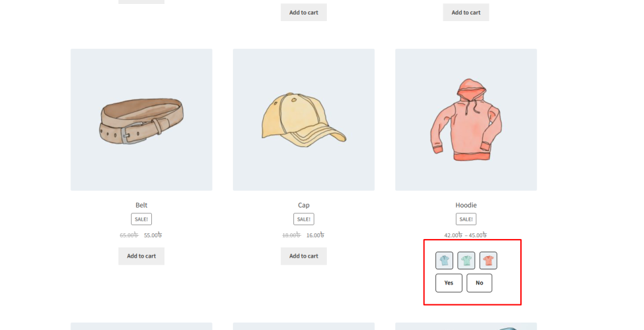Select the No option for Hoodie
Screen dimensions: 644x330
(480, 283)
